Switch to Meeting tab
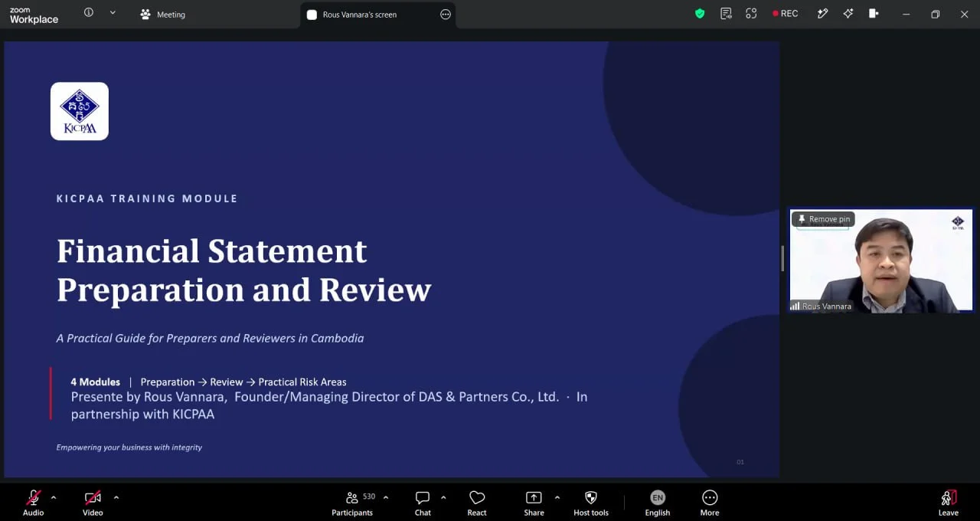 click(163, 14)
